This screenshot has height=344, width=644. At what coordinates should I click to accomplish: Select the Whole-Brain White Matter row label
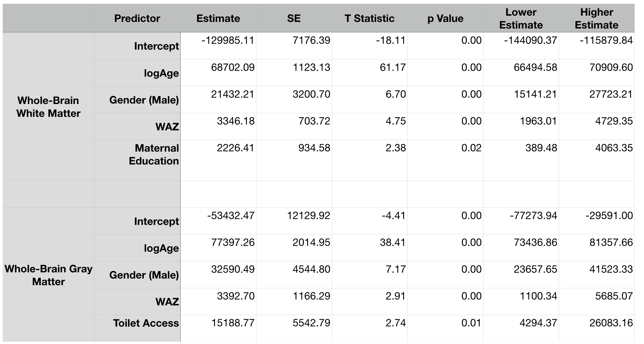pos(48,107)
